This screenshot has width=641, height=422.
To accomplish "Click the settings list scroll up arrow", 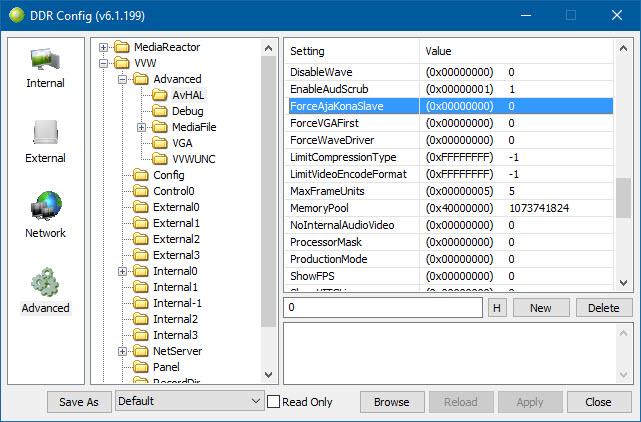I will 623,48.
